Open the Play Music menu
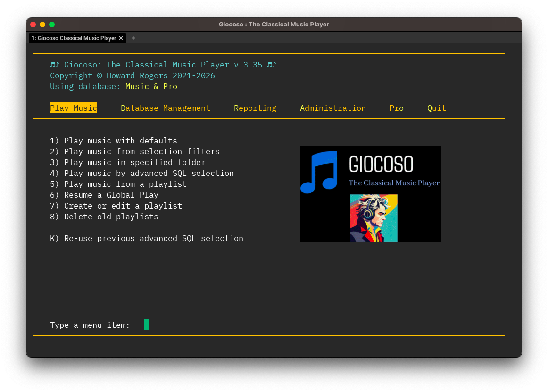 74,108
